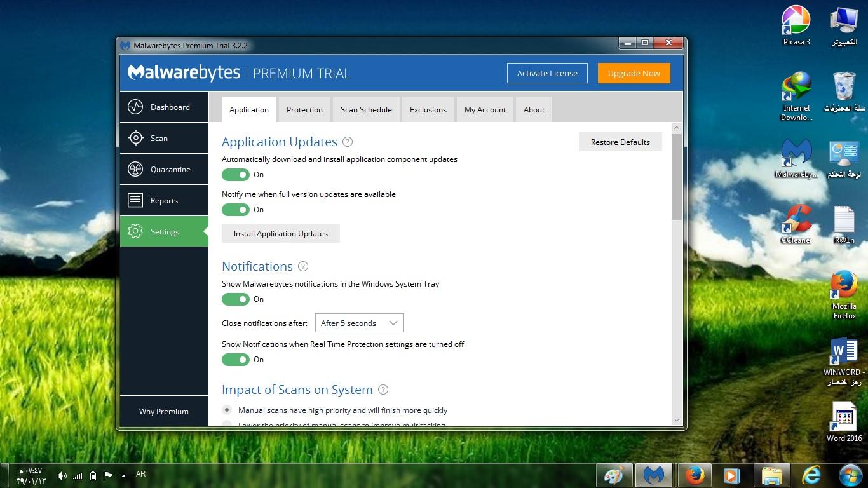Select the Computer desktop icon
This screenshot has width=868, height=488.
(844, 25)
